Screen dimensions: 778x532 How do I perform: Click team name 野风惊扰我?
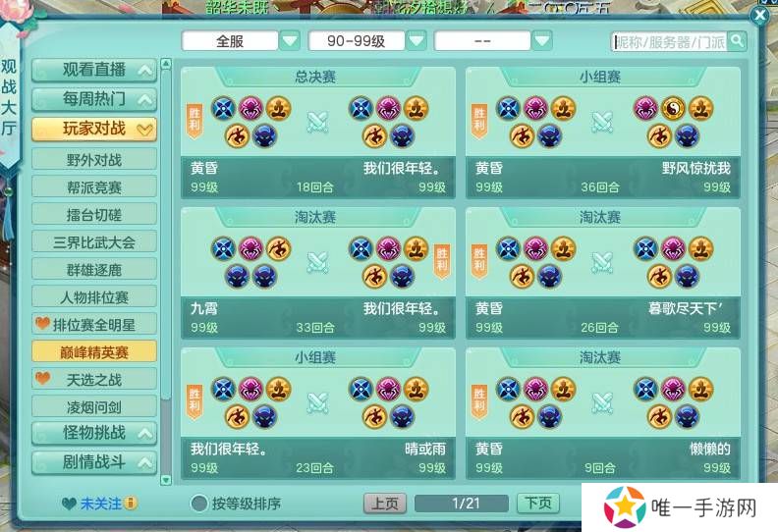coord(696,168)
